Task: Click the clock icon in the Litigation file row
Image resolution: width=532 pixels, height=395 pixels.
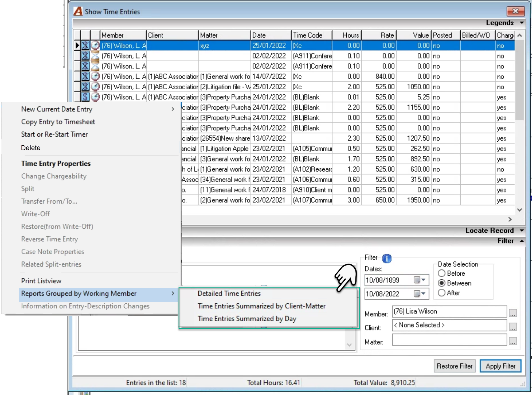Action: [x=96, y=87]
